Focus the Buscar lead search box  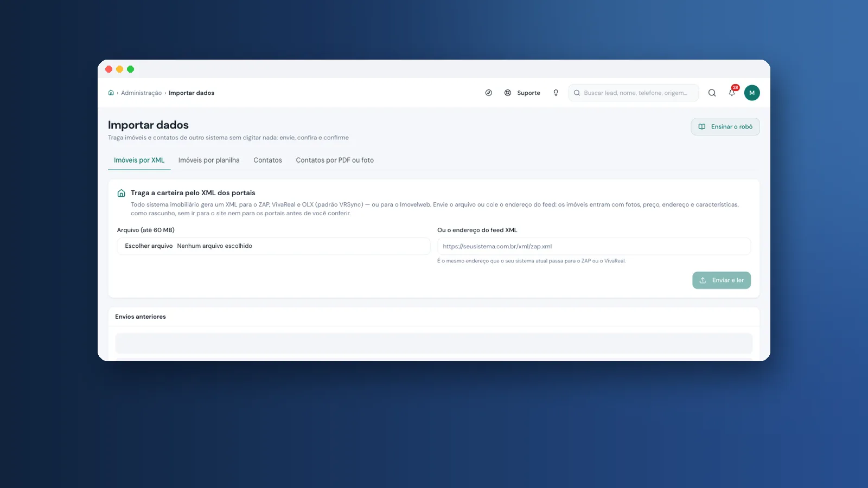[x=634, y=93]
